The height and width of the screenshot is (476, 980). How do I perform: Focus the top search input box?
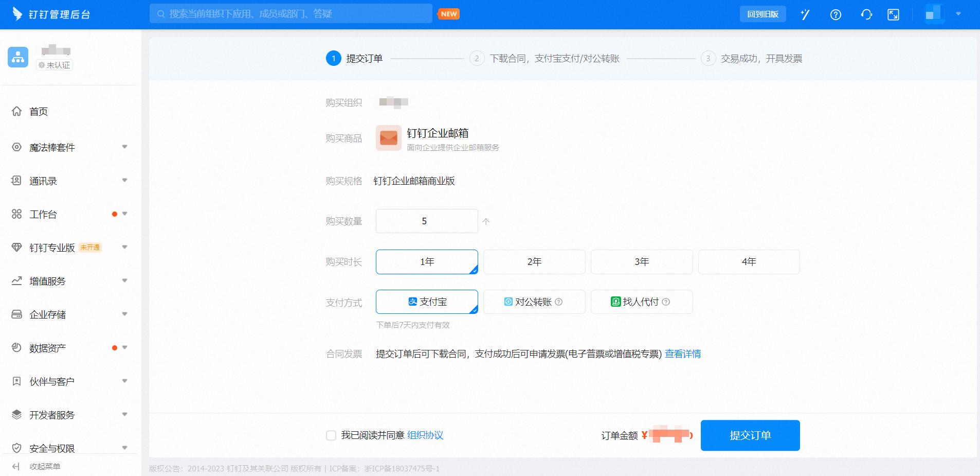(291, 14)
